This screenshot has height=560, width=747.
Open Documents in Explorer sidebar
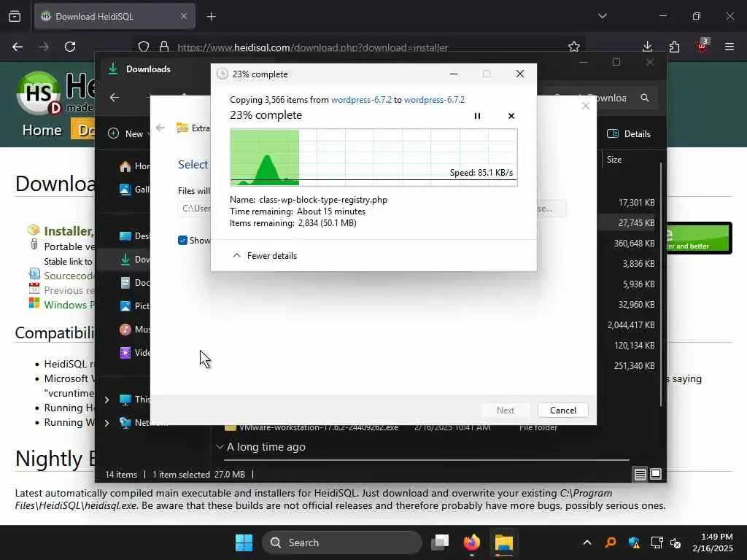[134, 283]
